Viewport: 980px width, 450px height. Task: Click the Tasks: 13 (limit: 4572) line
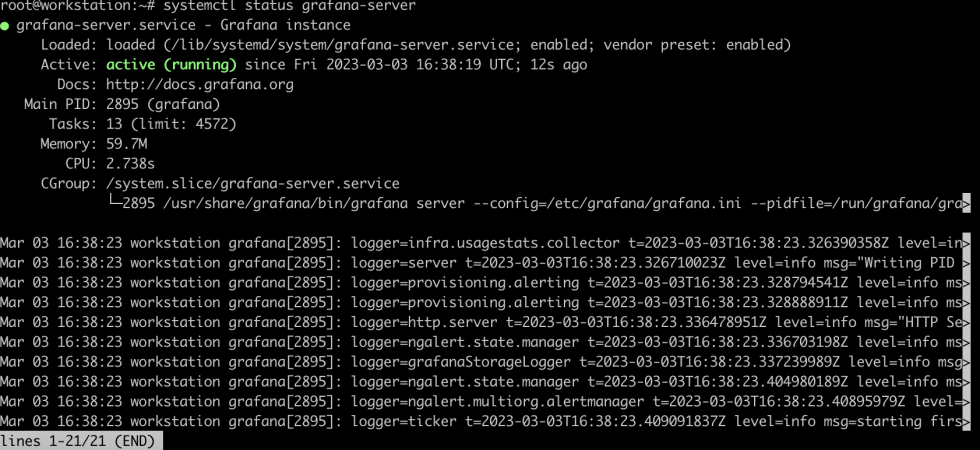click(142, 124)
